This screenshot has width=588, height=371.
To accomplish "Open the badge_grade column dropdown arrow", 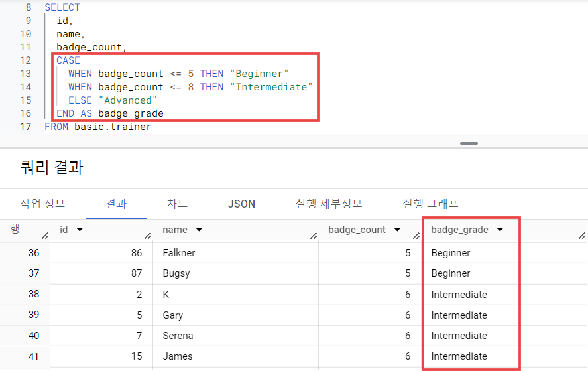I will click(x=500, y=230).
